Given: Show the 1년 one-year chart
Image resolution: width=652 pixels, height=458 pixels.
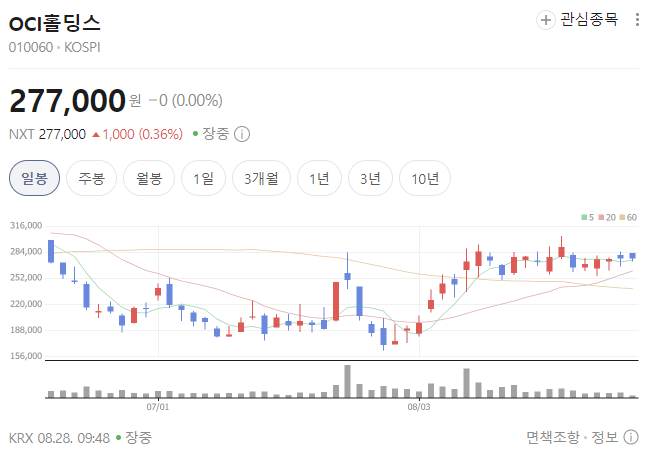Looking at the screenshot, I should pyautogui.click(x=319, y=178).
